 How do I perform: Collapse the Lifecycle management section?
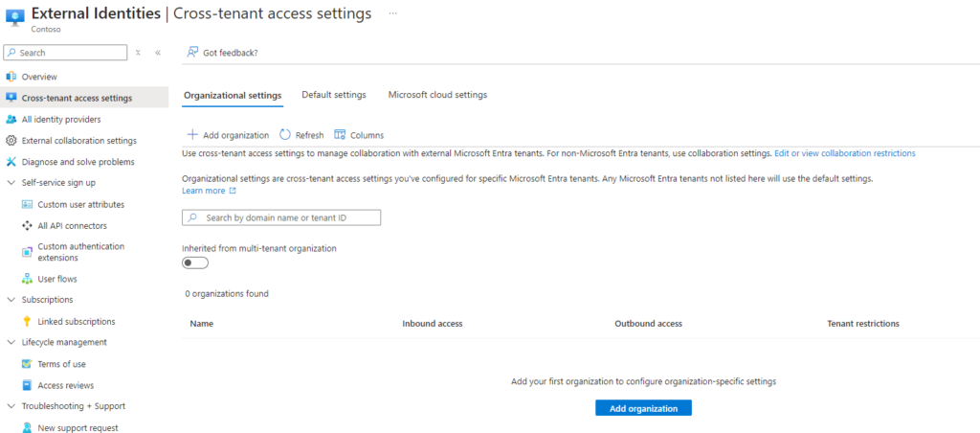(x=11, y=342)
